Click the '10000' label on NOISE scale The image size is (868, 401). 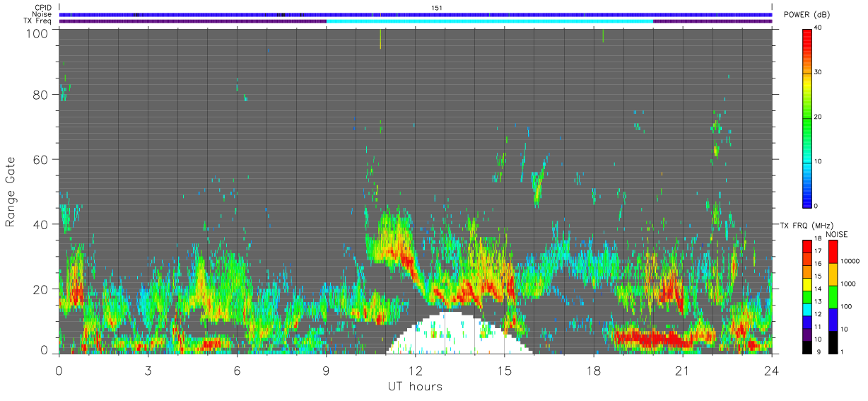click(850, 261)
